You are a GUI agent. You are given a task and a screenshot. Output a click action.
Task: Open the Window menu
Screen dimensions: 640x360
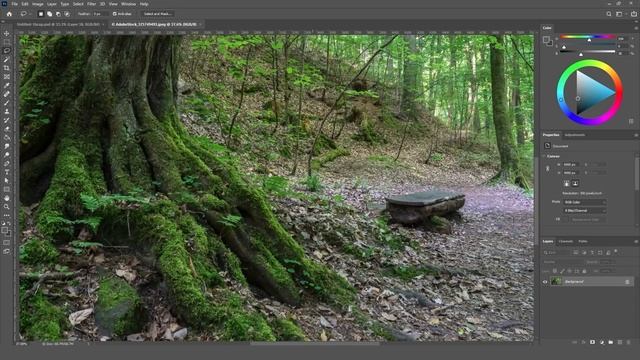pyautogui.click(x=128, y=4)
